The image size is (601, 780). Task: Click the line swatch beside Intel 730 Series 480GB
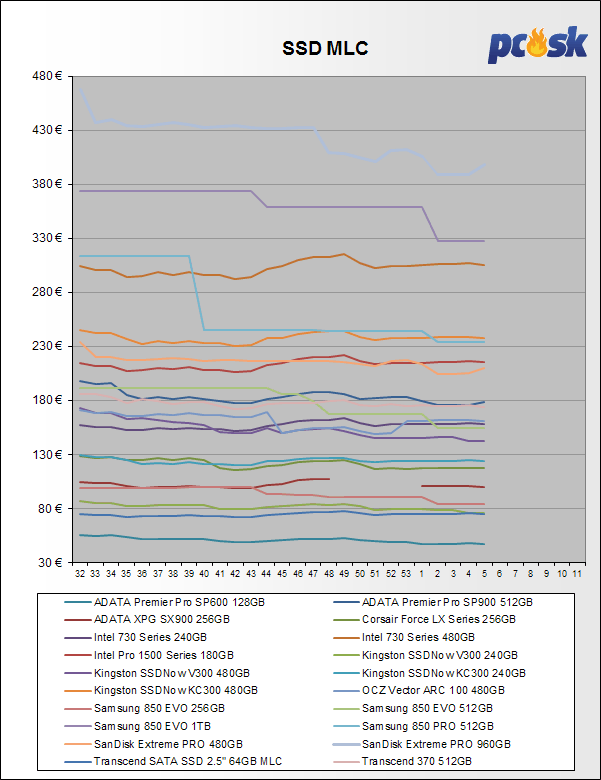346,638
